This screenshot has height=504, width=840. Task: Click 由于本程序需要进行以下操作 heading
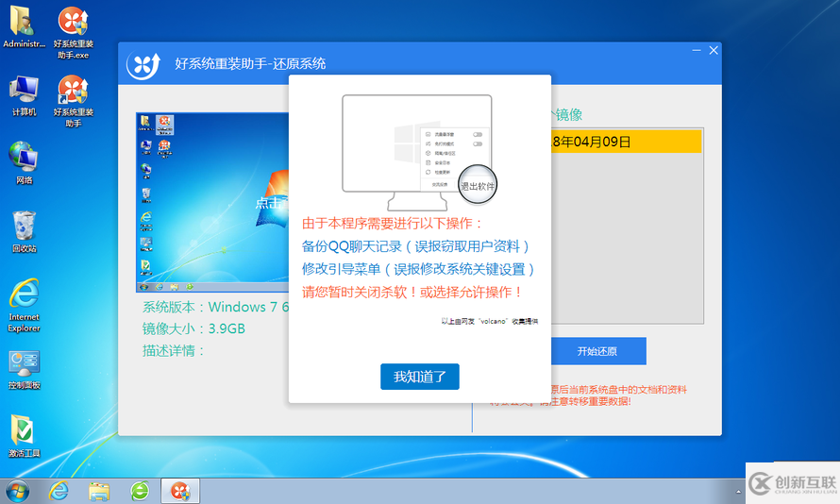click(x=392, y=224)
